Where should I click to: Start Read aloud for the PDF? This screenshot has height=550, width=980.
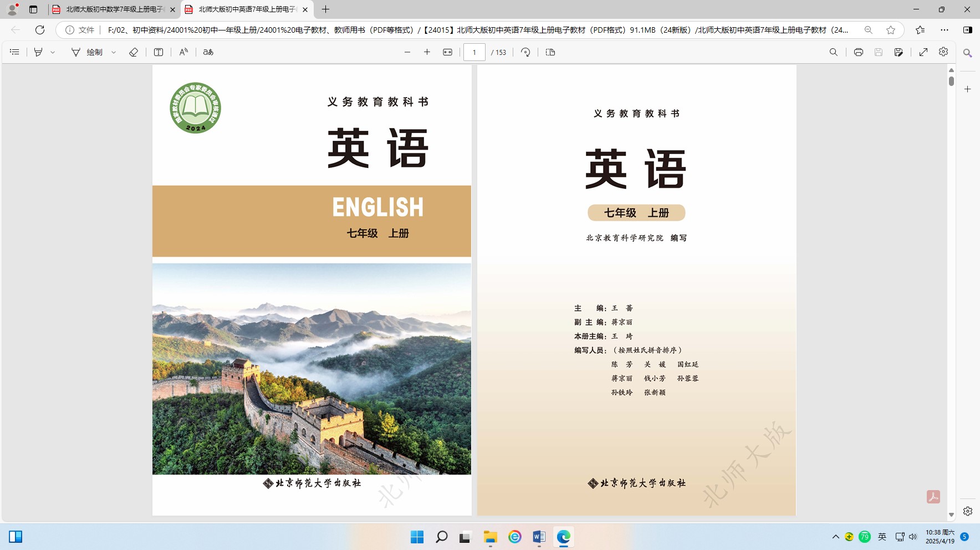coord(183,52)
